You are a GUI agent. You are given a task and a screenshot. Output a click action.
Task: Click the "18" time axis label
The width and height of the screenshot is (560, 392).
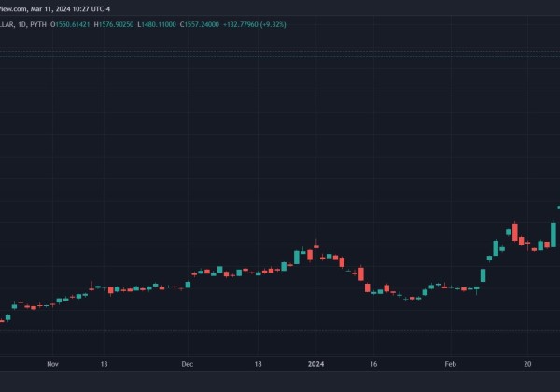tap(258, 364)
